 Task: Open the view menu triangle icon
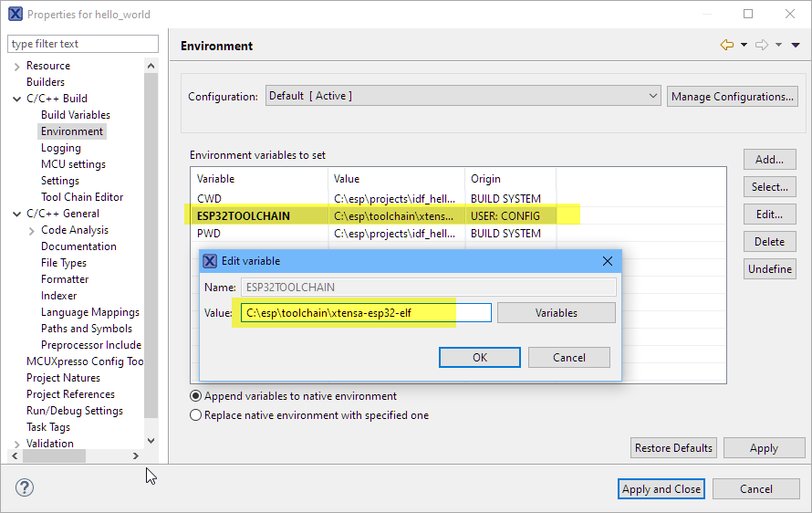click(796, 46)
